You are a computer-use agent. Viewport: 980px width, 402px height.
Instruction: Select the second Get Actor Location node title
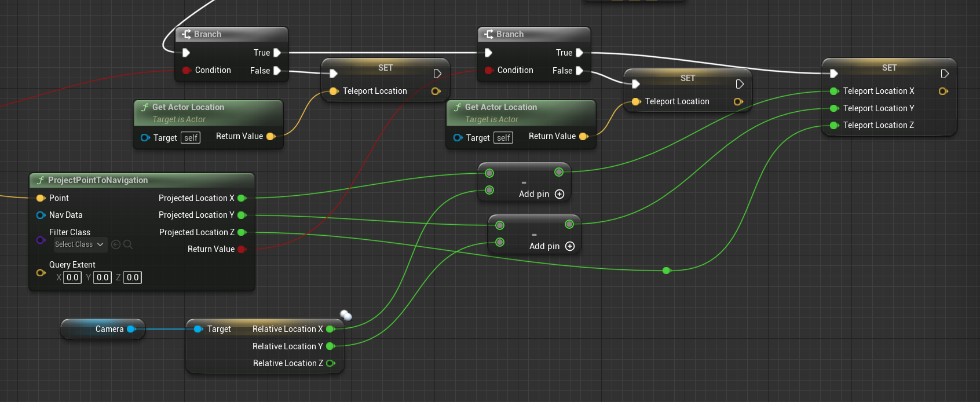tap(501, 107)
